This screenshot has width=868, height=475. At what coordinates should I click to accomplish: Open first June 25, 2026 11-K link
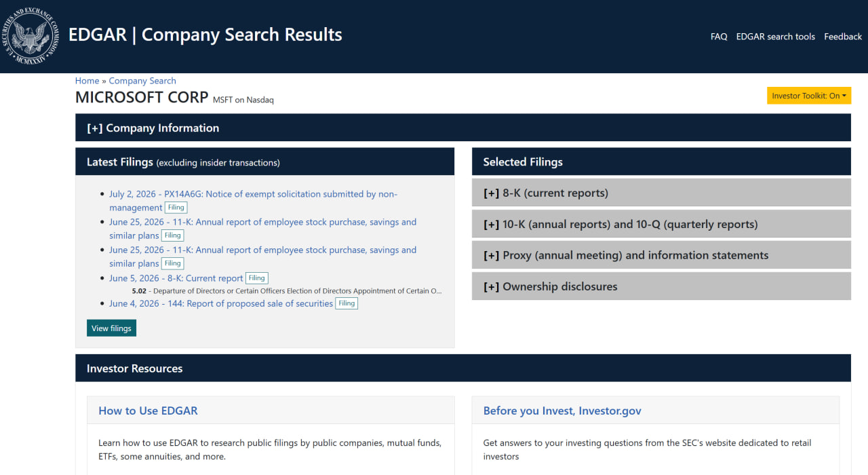tap(262, 229)
